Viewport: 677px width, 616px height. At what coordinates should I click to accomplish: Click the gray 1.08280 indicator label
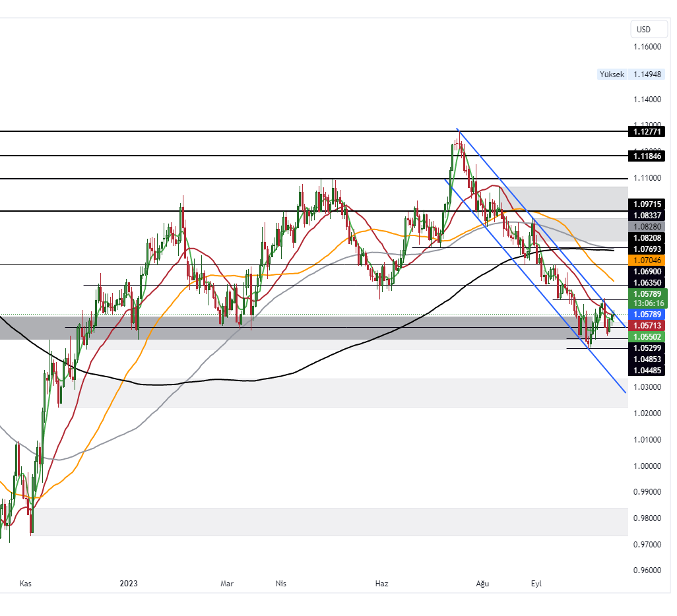click(648, 226)
